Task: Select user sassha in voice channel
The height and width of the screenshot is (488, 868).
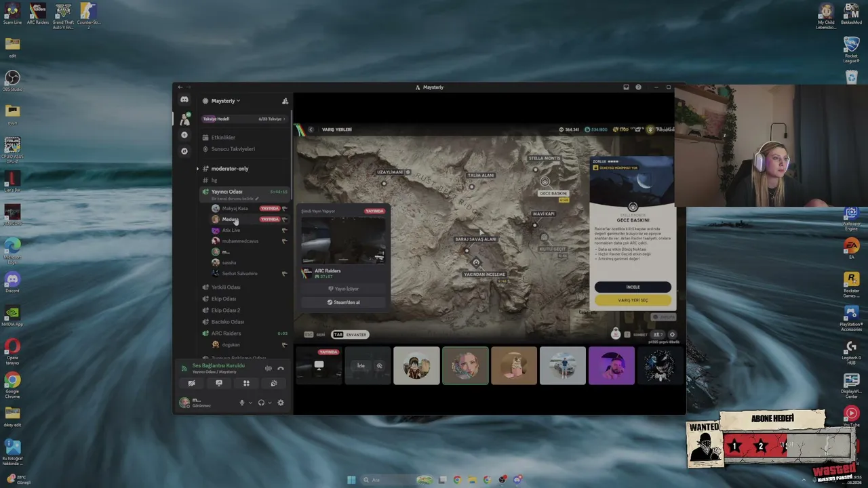Action: point(229,263)
